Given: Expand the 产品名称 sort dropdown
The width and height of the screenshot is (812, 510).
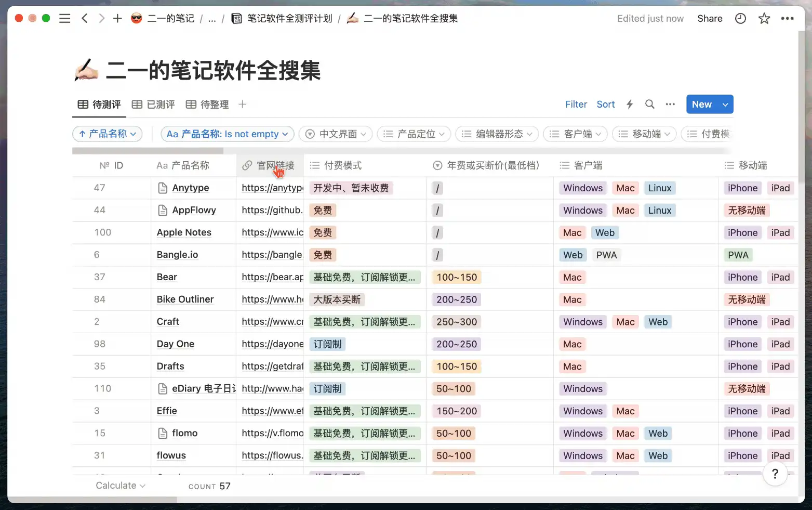Looking at the screenshot, I should [x=107, y=134].
